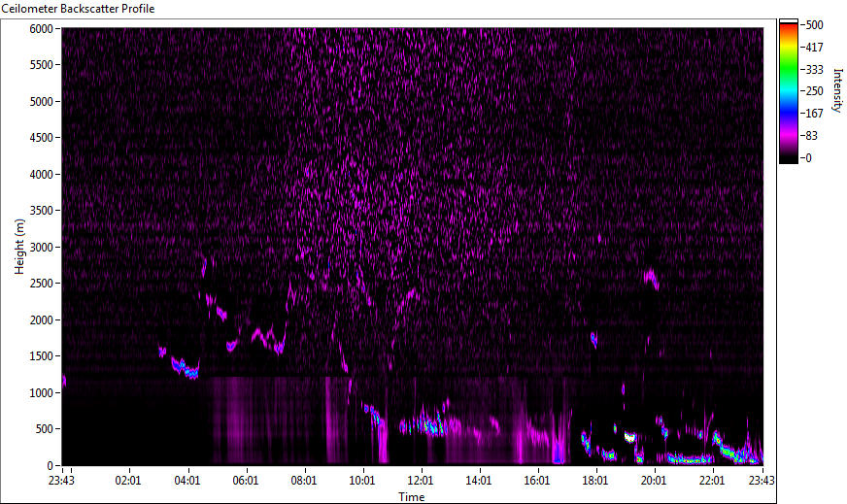Click the 3500 height axis value

[x=41, y=211]
